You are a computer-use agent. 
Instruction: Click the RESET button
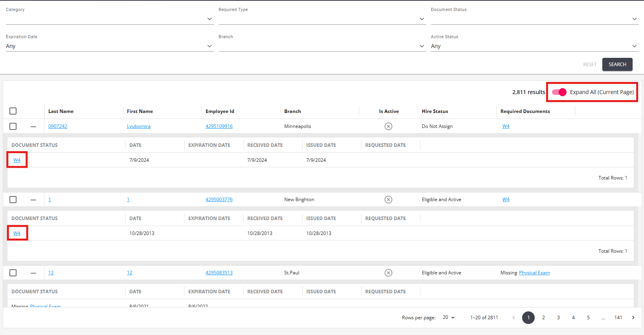(590, 65)
